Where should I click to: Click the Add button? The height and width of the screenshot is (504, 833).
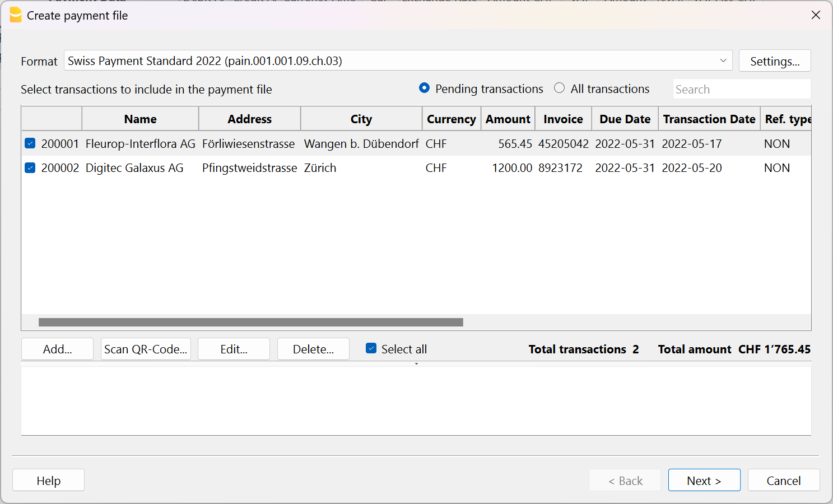(57, 348)
